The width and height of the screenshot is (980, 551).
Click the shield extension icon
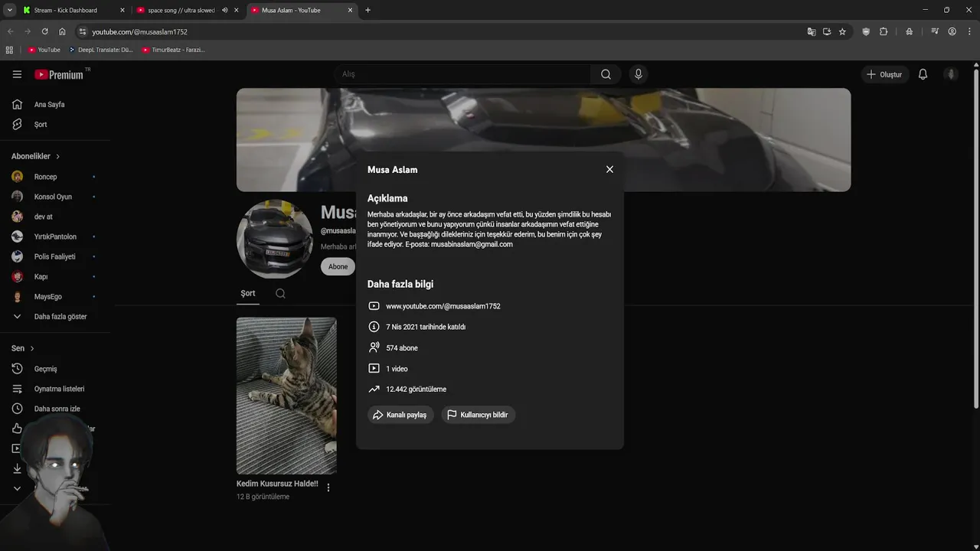click(866, 31)
